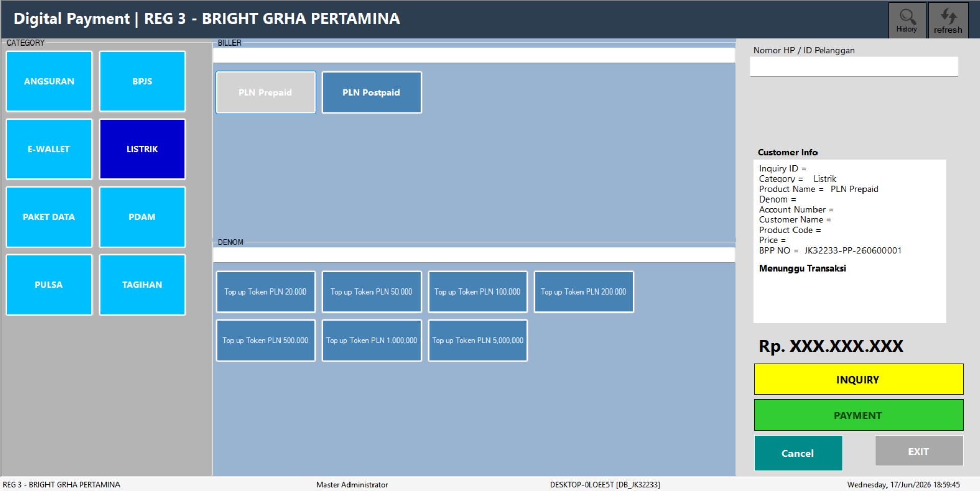Choose the TAGIHAN category
Screen dimensions: 980x491
coord(142,285)
